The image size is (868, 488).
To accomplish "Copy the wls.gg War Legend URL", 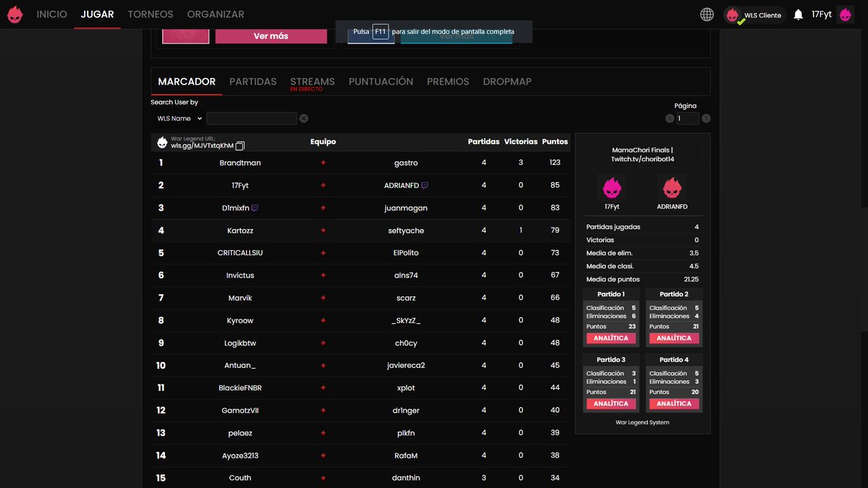I will click(240, 145).
